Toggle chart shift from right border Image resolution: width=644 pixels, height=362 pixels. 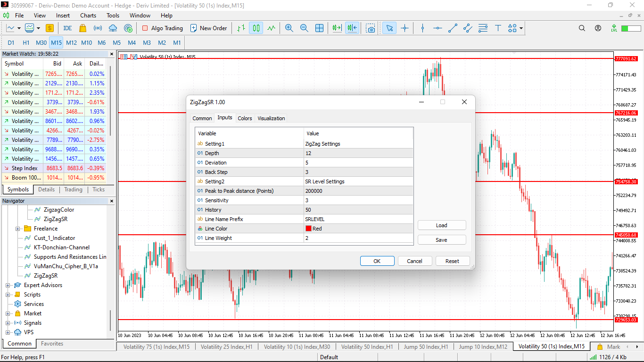pyautogui.click(x=352, y=28)
